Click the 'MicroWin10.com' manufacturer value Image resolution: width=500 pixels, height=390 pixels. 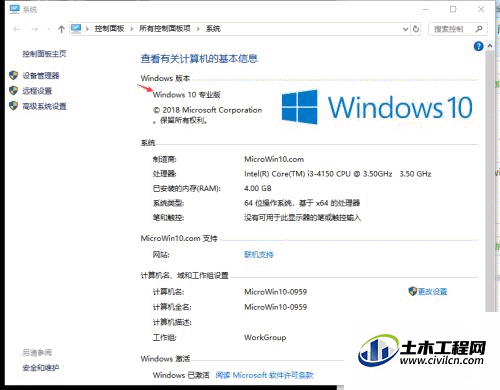(274, 159)
